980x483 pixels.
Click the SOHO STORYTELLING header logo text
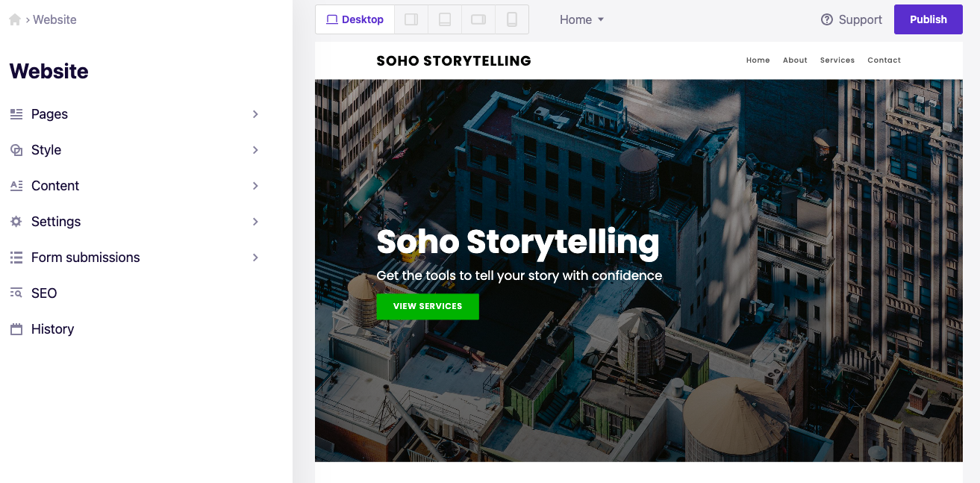[454, 61]
